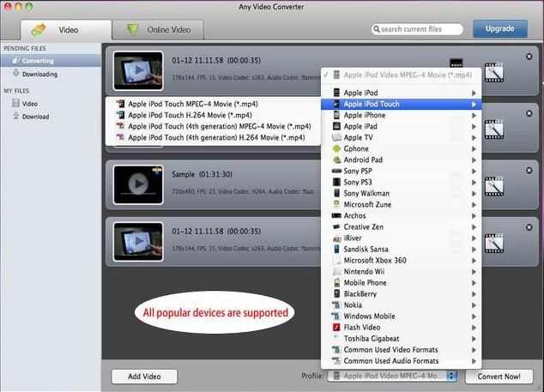
Task: Click the Sandisk Sansa device icon
Action: coord(336,249)
